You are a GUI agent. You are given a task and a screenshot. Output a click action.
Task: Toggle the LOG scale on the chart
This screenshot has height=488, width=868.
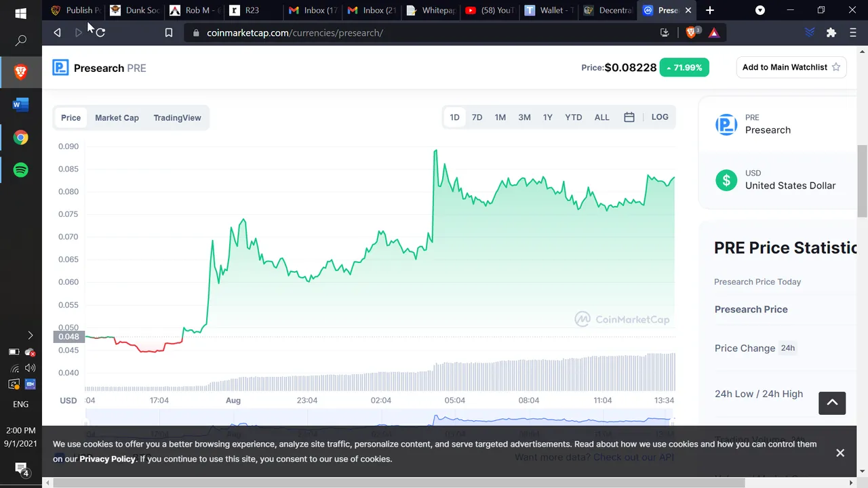[x=660, y=117]
